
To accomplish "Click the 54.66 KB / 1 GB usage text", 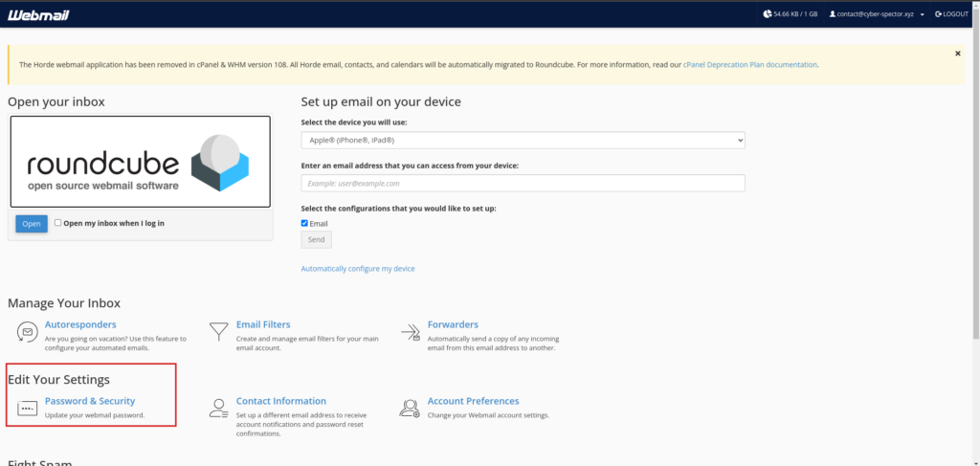I will (795, 13).
